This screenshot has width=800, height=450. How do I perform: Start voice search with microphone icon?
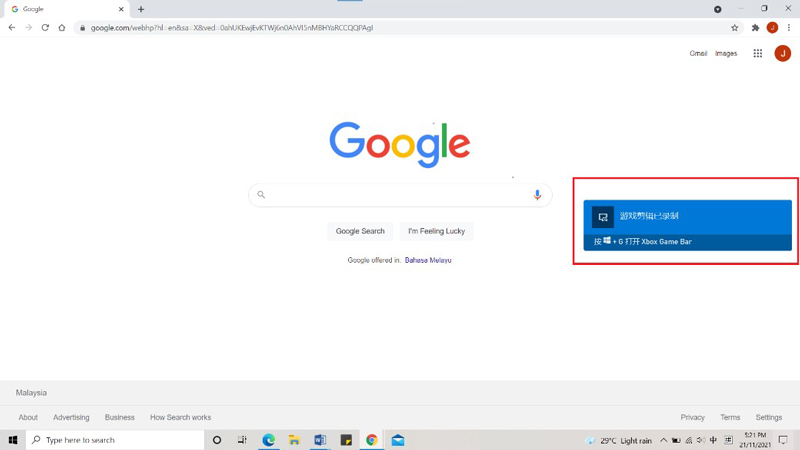coord(537,195)
